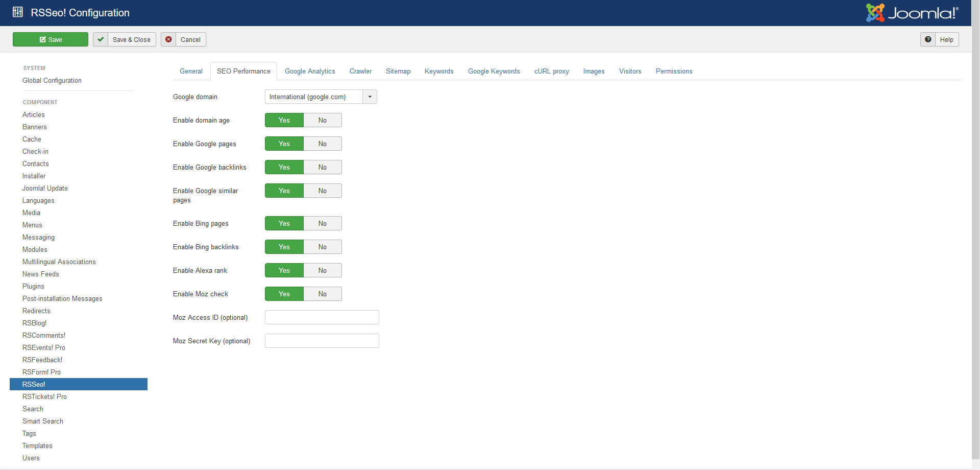This screenshot has width=980, height=470.
Task: Open the Images tab
Action: [594, 71]
